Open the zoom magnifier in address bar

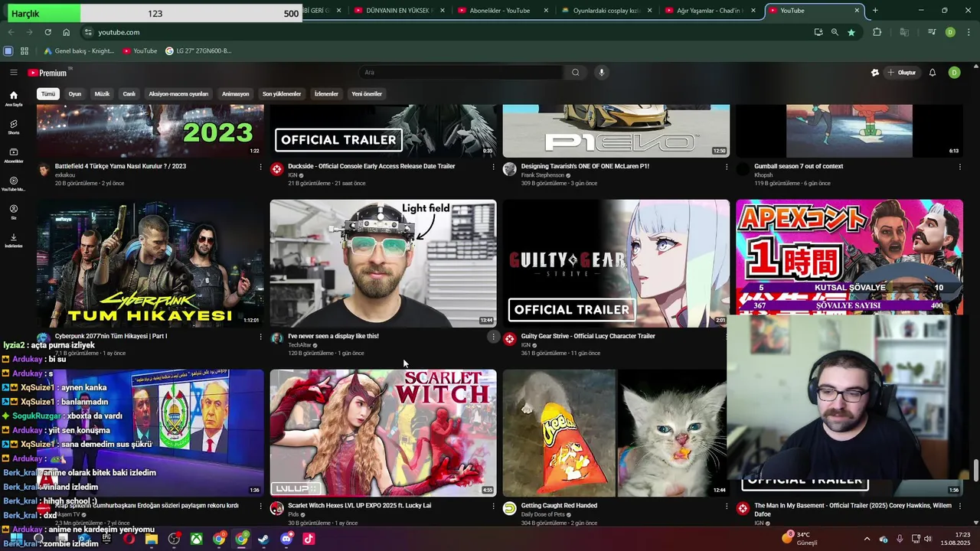[x=835, y=32]
